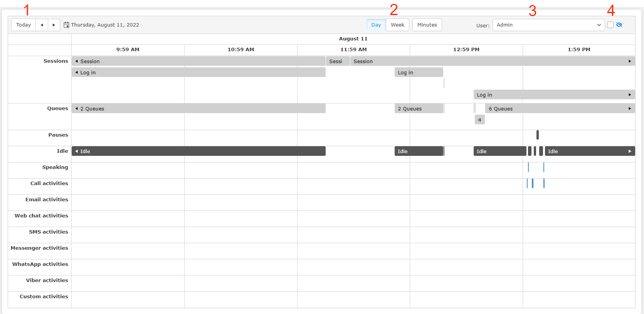This screenshot has height=314, width=644.
Task: Select the '4' queue block
Action: pyautogui.click(x=479, y=120)
